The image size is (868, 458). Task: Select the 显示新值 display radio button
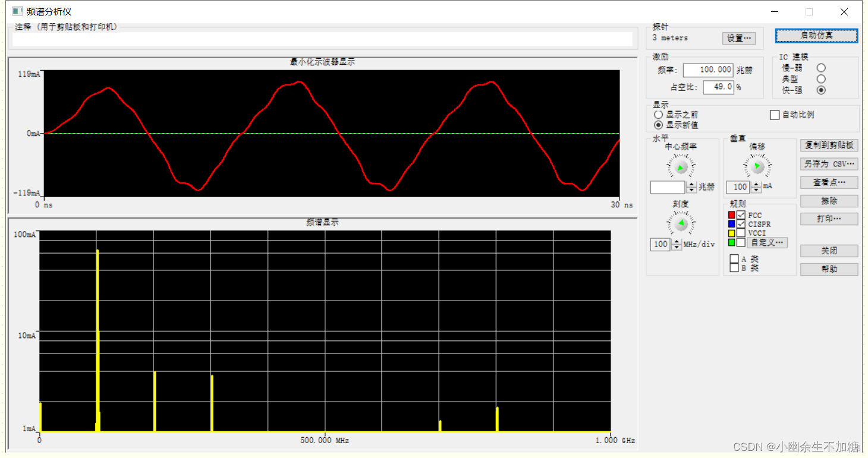tap(658, 125)
